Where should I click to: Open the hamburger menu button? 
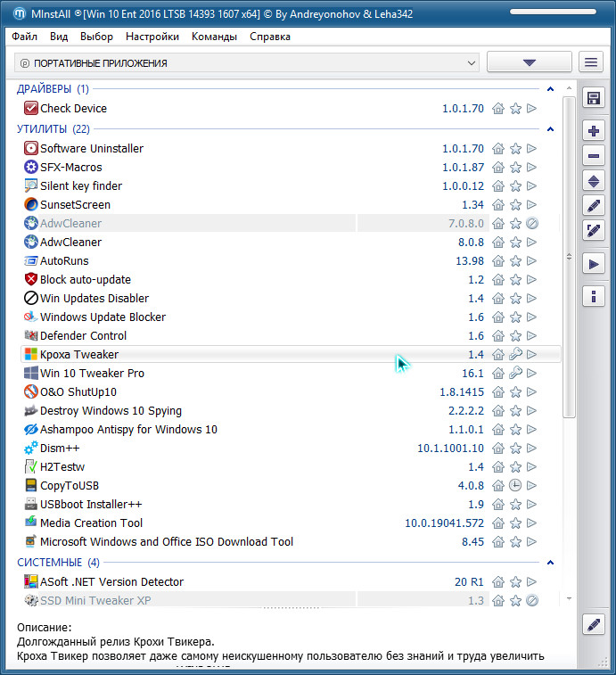[x=591, y=62]
